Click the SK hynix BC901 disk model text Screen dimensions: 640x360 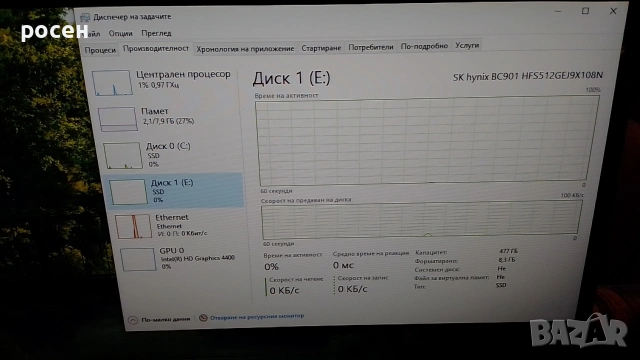(x=527, y=76)
